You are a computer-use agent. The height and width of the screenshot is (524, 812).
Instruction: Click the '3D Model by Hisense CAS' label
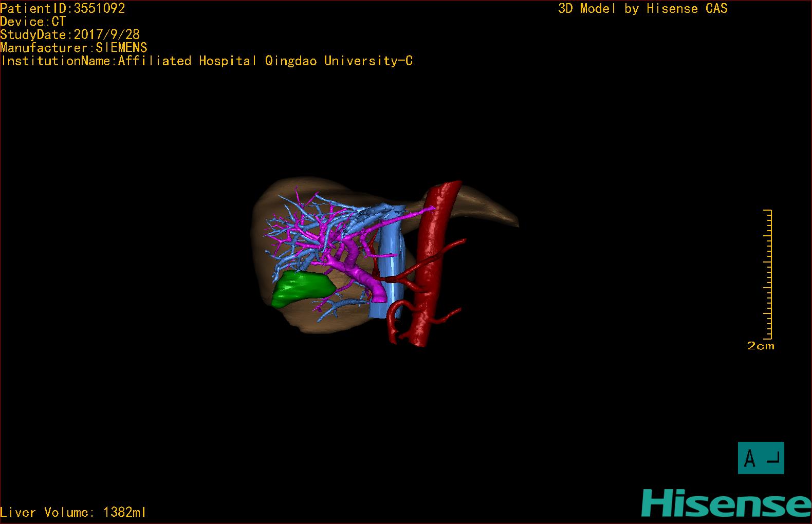coord(643,8)
